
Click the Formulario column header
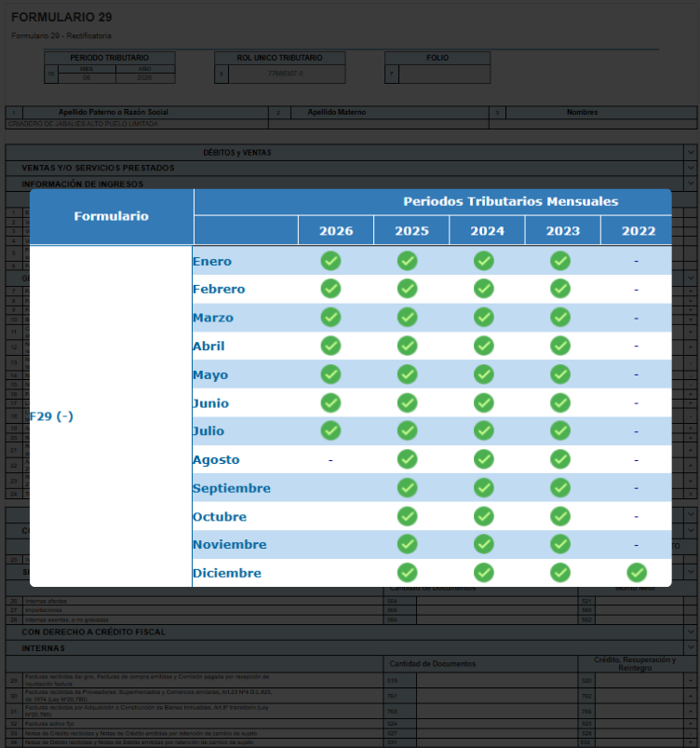pos(111,217)
